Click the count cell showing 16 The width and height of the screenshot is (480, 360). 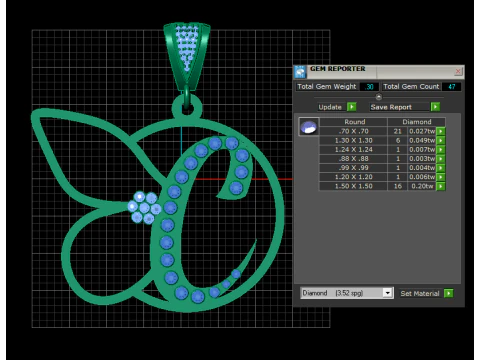tap(398, 186)
